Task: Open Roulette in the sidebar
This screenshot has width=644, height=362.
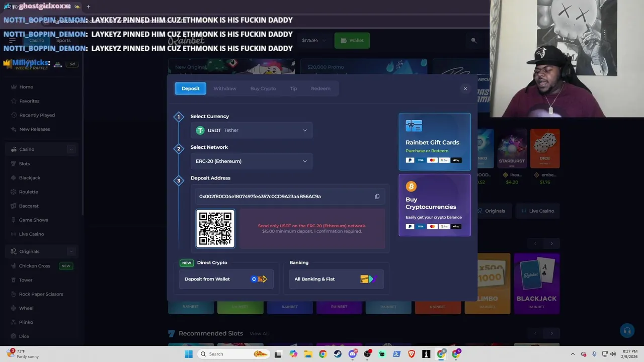Action: pyautogui.click(x=28, y=192)
